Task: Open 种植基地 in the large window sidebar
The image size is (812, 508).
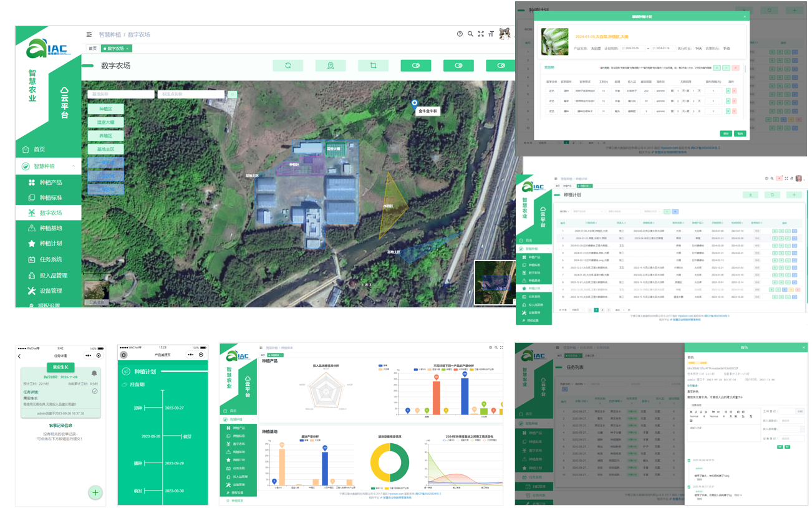Action: (51, 228)
